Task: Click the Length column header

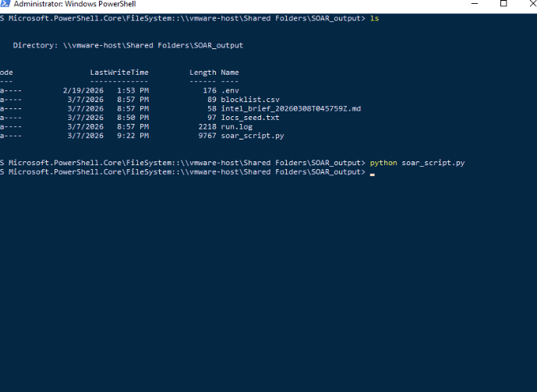Action: (203, 72)
